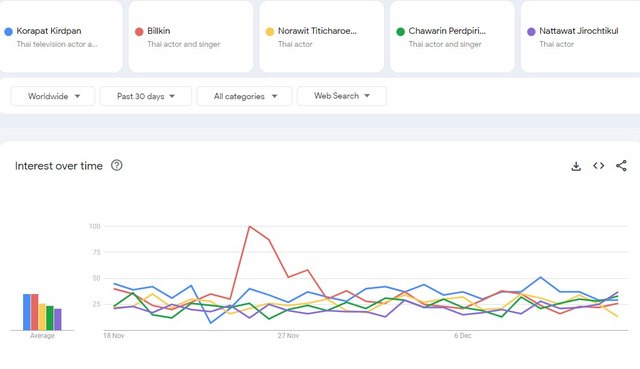This screenshot has height=369, width=640.
Task: Click the '18 Nov' axis label
Action: 114,336
